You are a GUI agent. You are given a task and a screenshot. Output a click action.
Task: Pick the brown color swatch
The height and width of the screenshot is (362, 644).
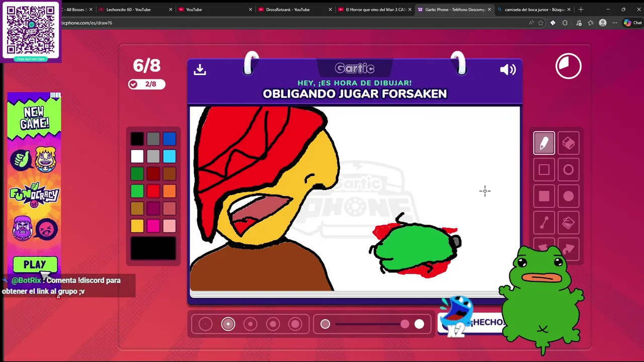[170, 174]
